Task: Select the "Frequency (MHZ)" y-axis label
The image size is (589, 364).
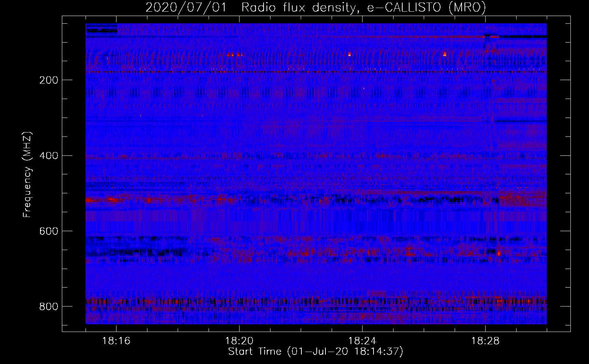Action: [27, 174]
